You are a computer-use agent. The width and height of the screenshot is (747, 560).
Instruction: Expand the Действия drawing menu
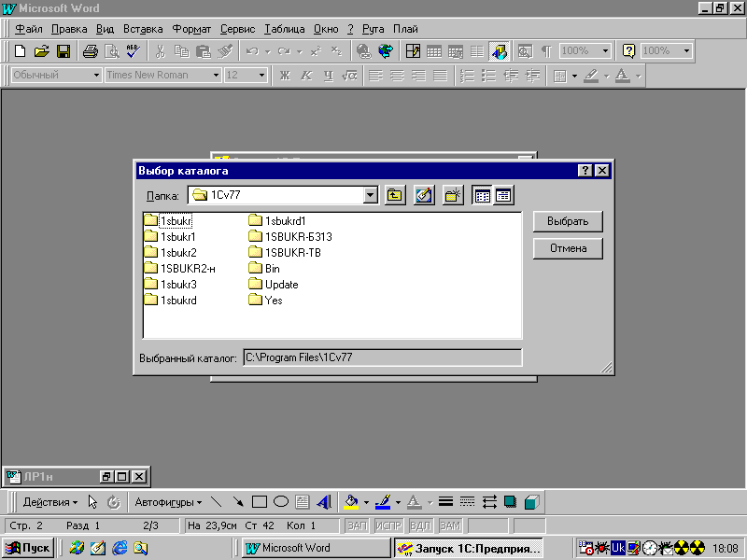point(50,502)
